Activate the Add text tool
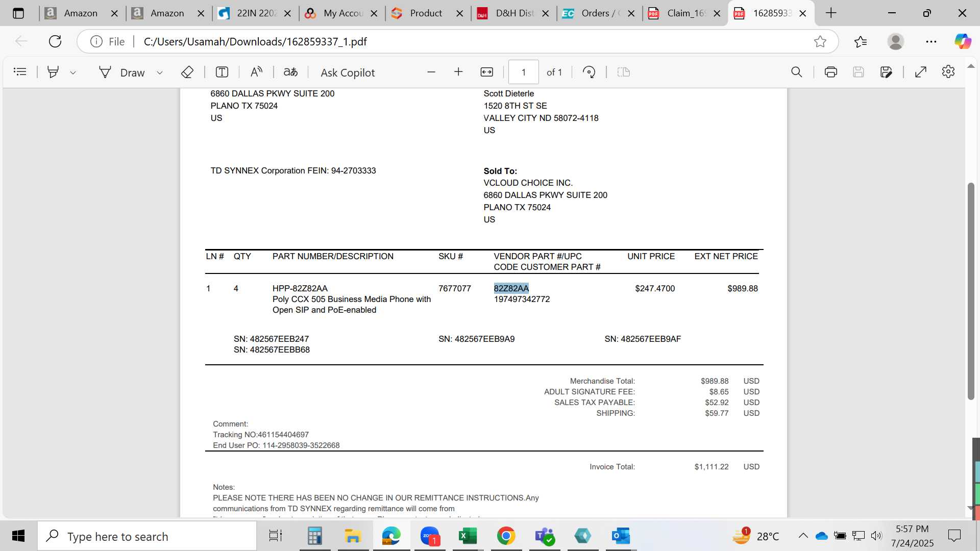Image resolution: width=980 pixels, height=551 pixels. pos(222,72)
